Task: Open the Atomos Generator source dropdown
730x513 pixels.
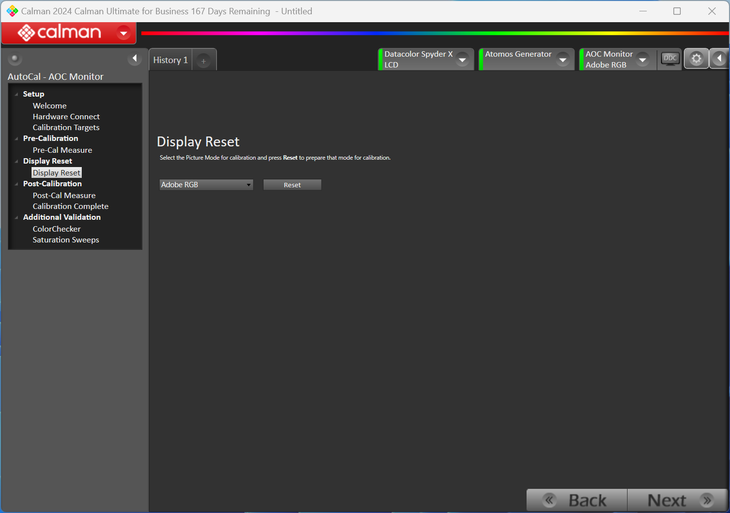Action: pos(563,60)
